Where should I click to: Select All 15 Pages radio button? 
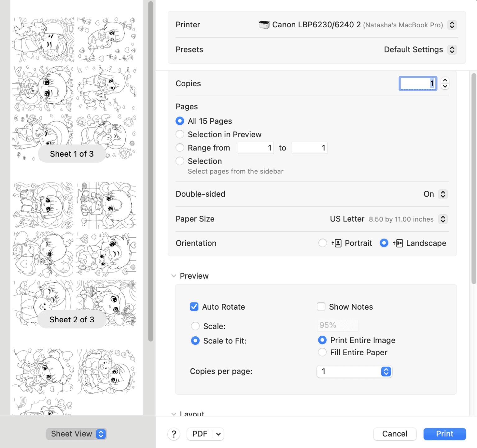180,121
